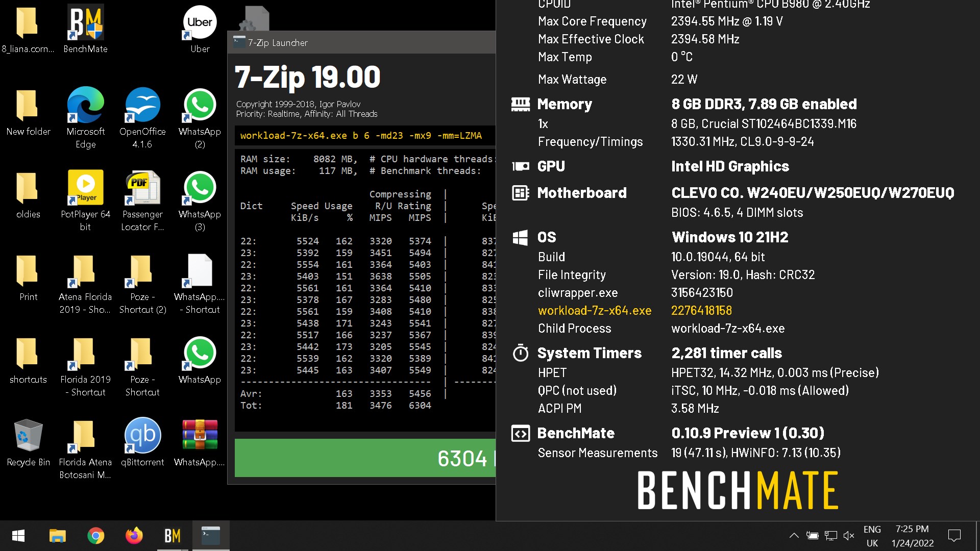Click '2,281 timer calls' text
This screenshot has width=980, height=551.
point(726,353)
